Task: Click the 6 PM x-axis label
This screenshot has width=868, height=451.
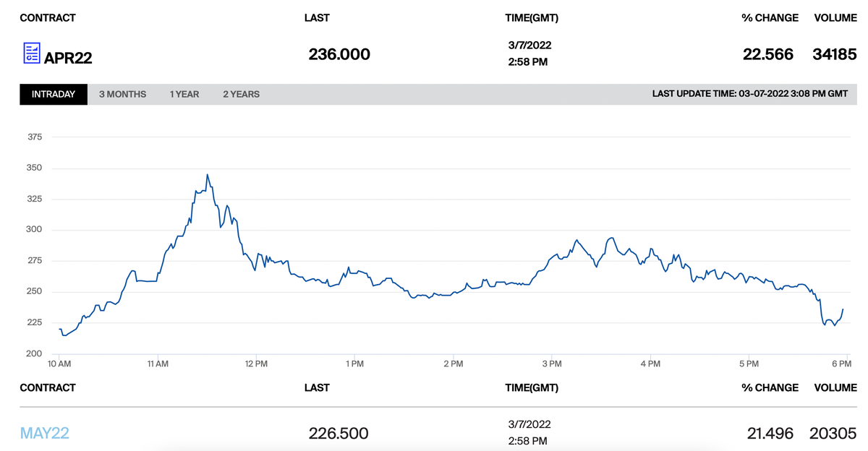Action: coord(841,364)
